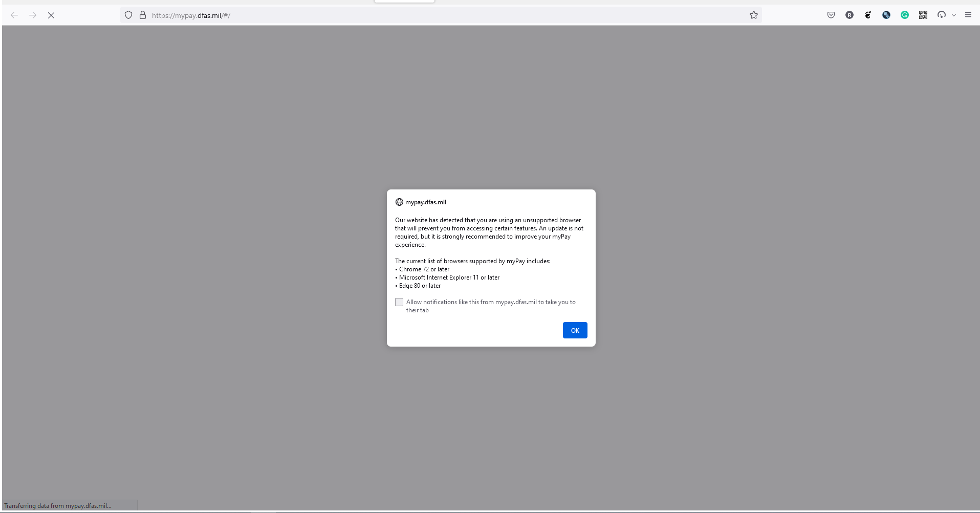The width and height of the screenshot is (980, 513).
Task: Expand the extensions overflow chevron
Action: point(953,15)
